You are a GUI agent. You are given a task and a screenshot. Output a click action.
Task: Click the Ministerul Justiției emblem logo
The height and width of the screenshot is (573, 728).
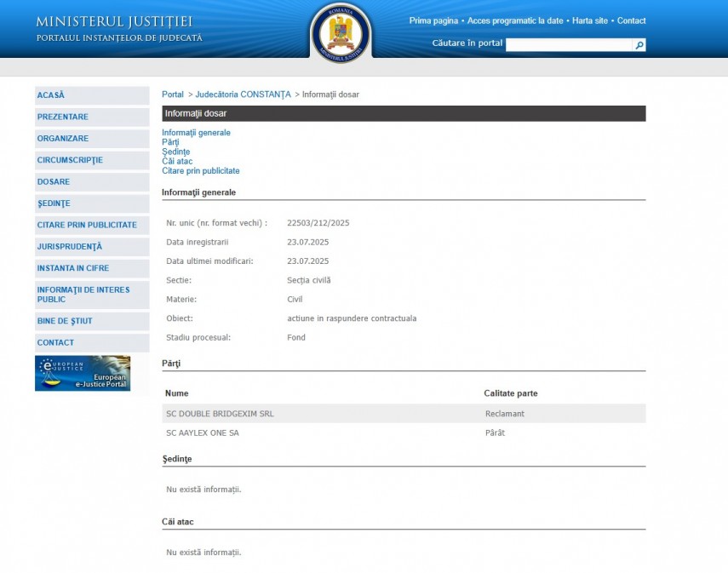(341, 32)
